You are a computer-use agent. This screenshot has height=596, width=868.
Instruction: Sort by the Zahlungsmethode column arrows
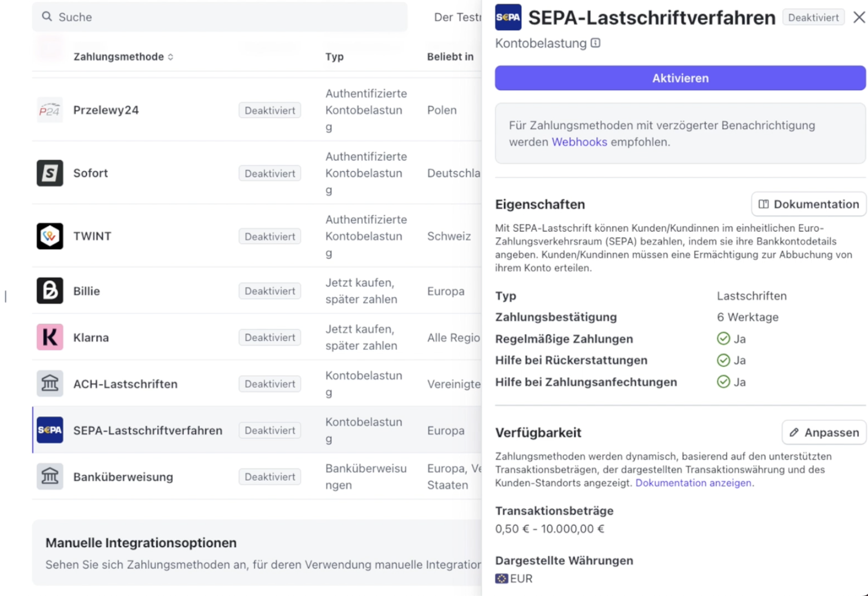click(x=170, y=57)
